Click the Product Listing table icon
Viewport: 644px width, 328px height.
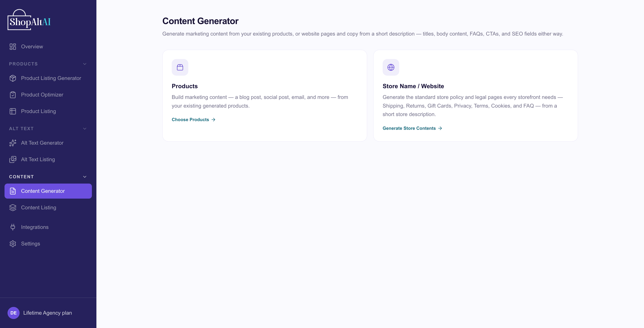[13, 111]
